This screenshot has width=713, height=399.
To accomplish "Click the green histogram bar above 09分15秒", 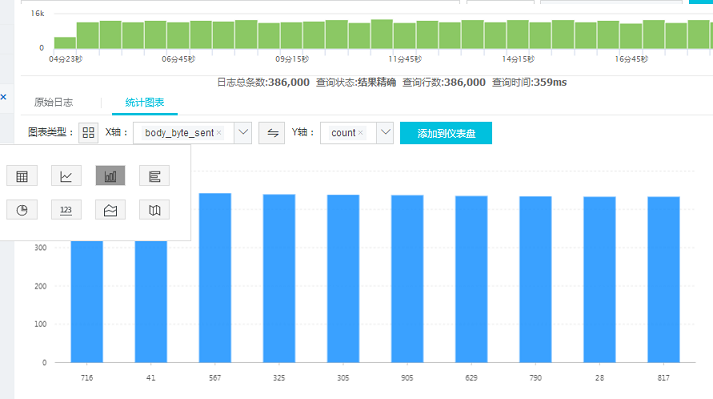I will [291, 35].
